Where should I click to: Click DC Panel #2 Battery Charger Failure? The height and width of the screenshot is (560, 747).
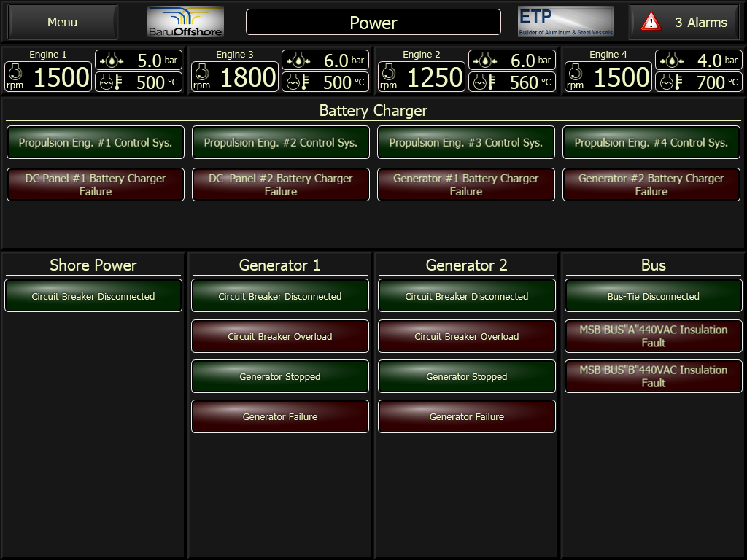point(281,184)
